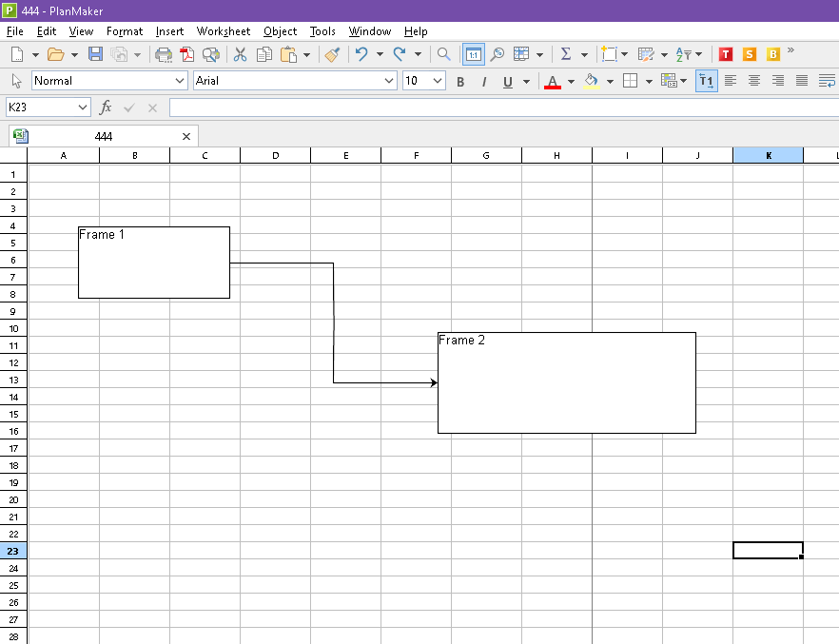839x644 pixels.
Task: Click the Save document icon
Action: 95,54
